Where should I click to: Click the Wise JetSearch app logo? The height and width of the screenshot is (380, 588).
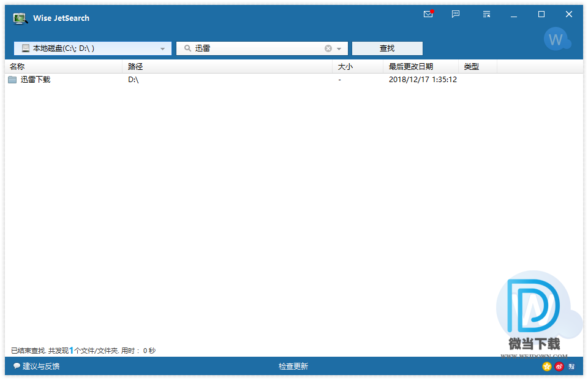(x=20, y=18)
